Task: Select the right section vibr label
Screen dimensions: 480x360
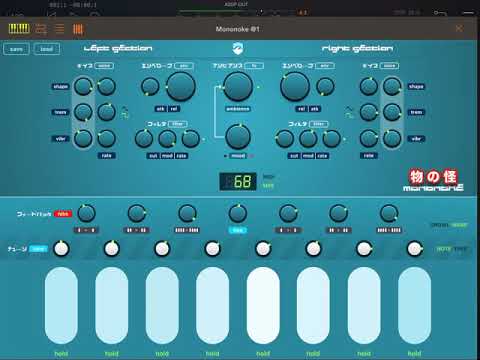Action: point(416,138)
